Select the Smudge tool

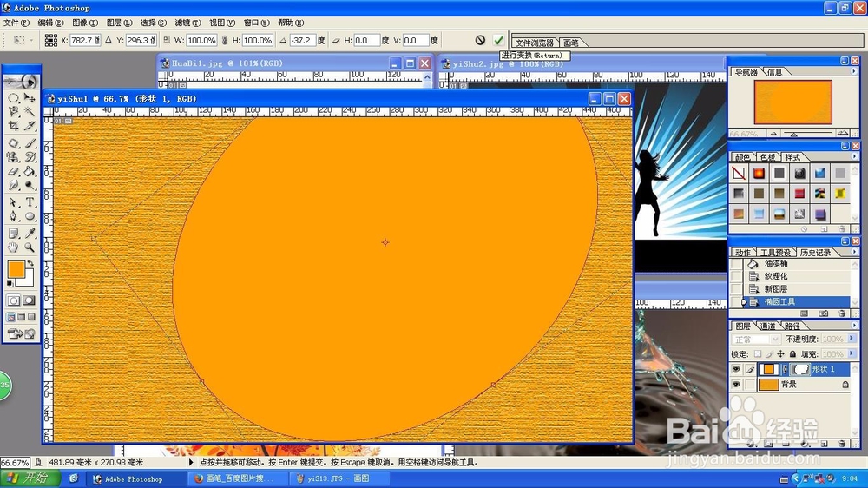13,185
